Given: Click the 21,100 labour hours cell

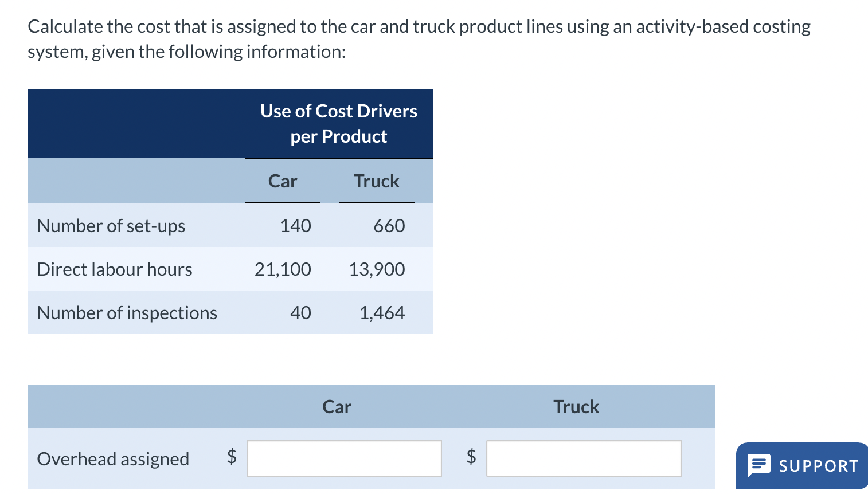Looking at the screenshot, I should pos(283,269).
